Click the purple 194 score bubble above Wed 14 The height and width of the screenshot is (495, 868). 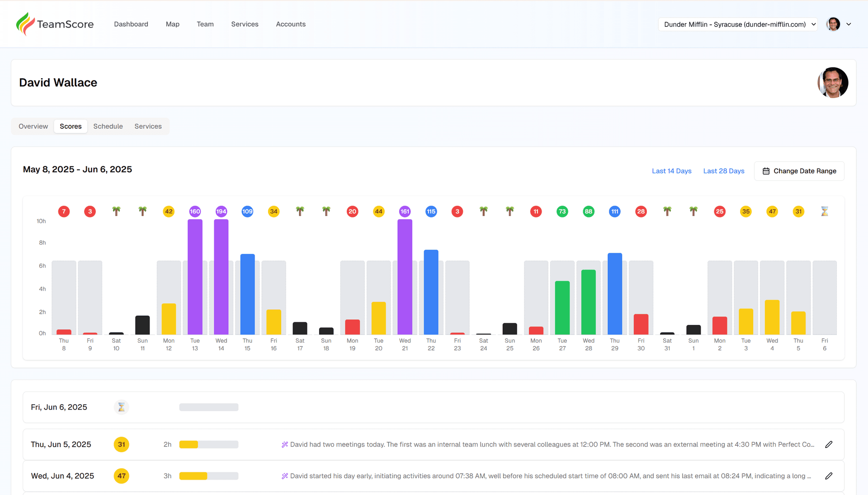coord(221,211)
